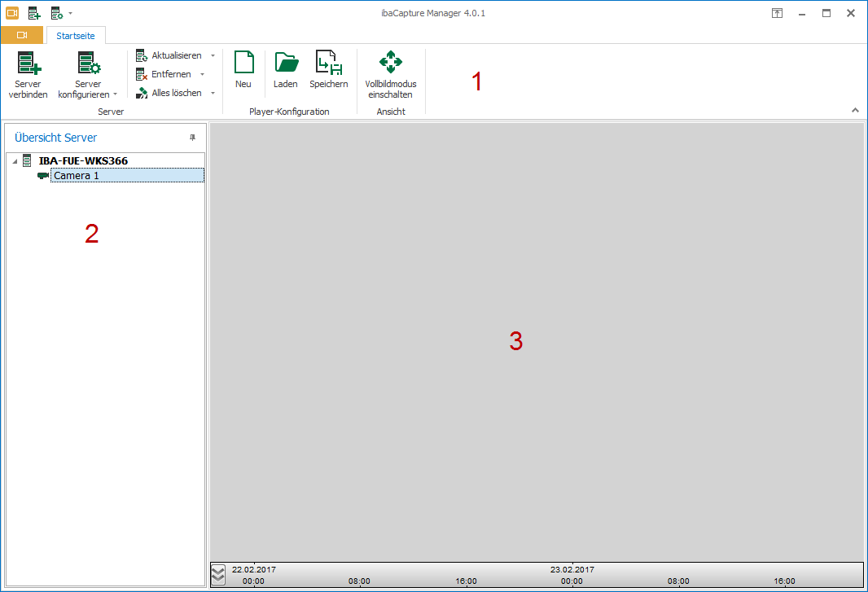
Task: Toggle the timeline expand double-chevron button
Action: pos(218,574)
